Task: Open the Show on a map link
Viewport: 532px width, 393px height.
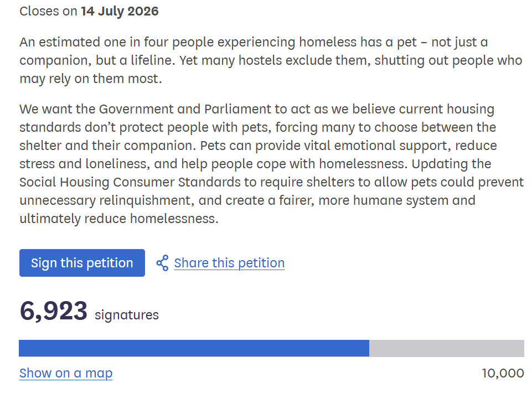Action: point(66,373)
